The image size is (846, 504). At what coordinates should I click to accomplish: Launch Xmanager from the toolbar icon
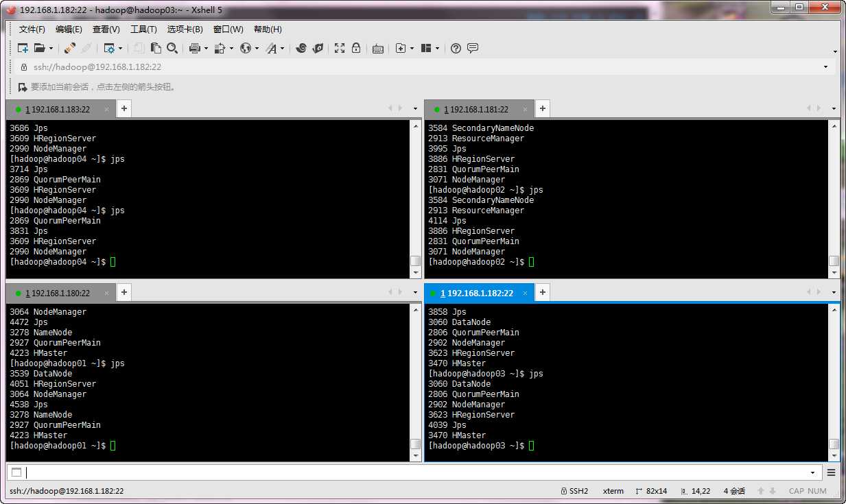(317, 48)
